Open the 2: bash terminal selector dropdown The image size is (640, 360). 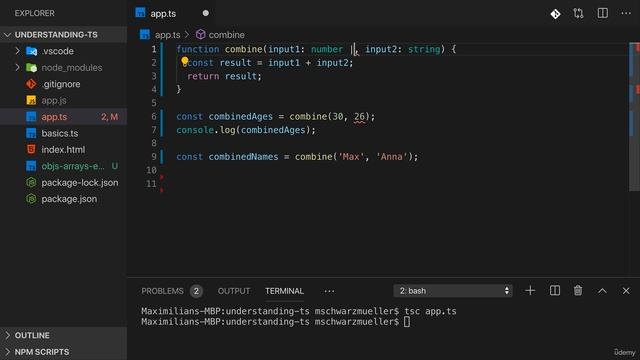(x=453, y=291)
